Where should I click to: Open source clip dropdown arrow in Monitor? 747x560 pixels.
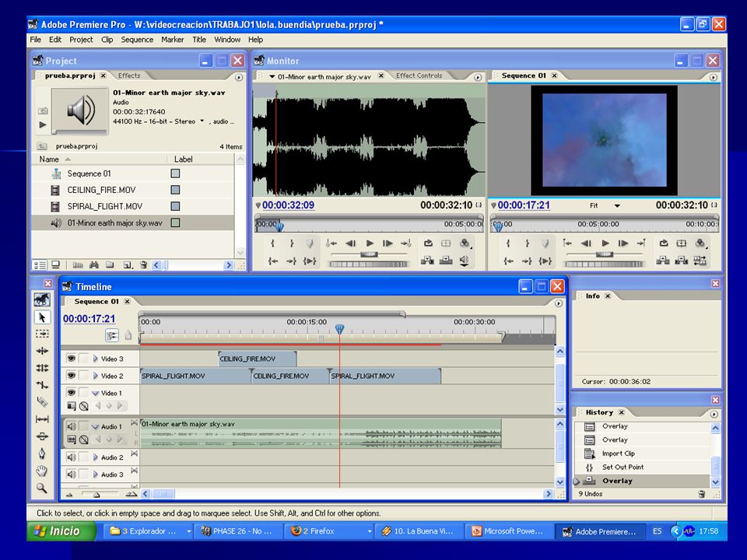click(x=272, y=76)
